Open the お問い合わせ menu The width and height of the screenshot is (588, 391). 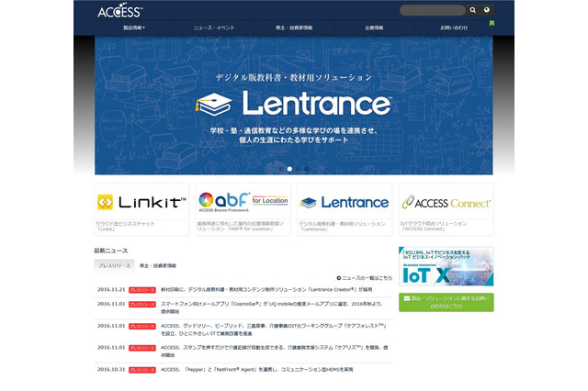pyautogui.click(x=454, y=28)
